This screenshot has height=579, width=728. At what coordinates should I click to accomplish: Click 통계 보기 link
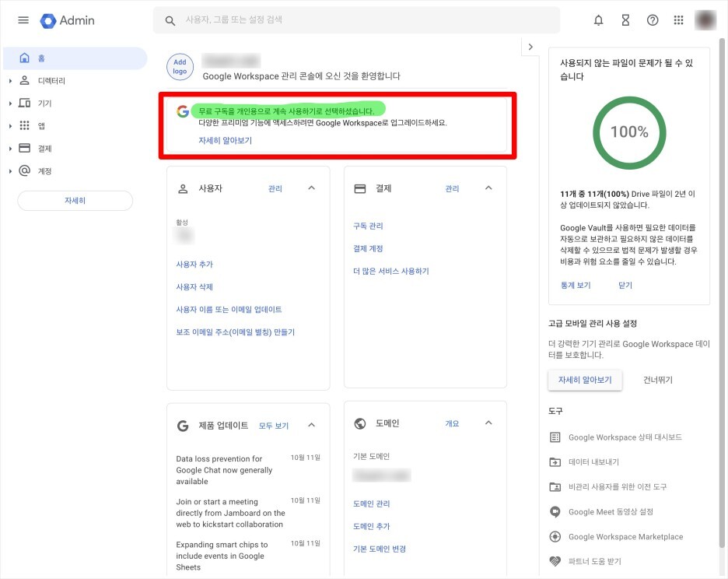(x=576, y=286)
